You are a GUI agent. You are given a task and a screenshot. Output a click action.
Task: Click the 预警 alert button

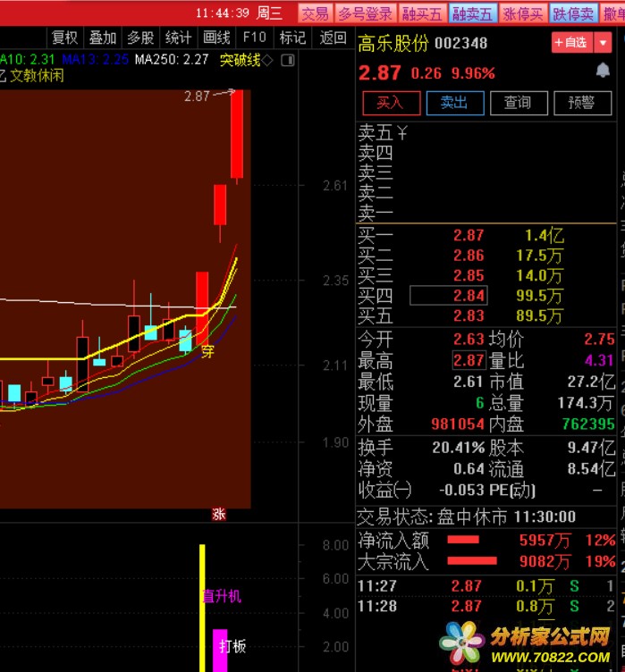click(583, 103)
